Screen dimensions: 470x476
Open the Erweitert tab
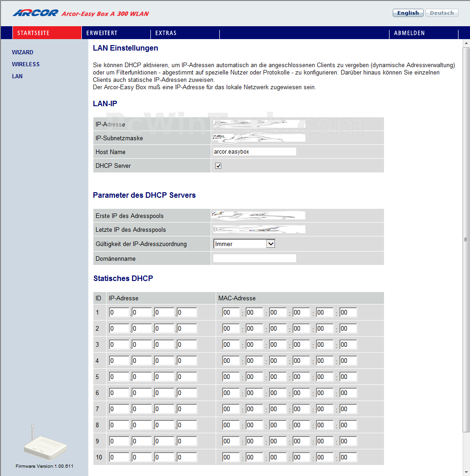tap(116, 33)
